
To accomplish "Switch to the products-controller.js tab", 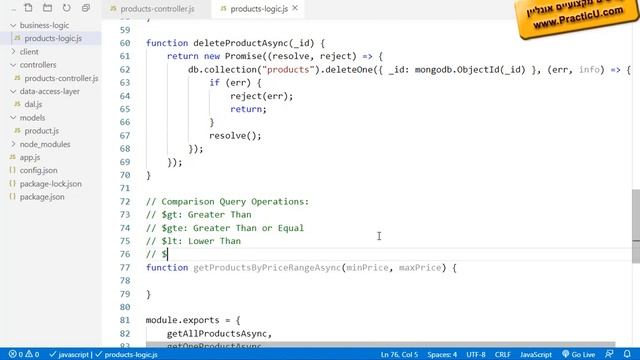I will (x=157, y=9).
